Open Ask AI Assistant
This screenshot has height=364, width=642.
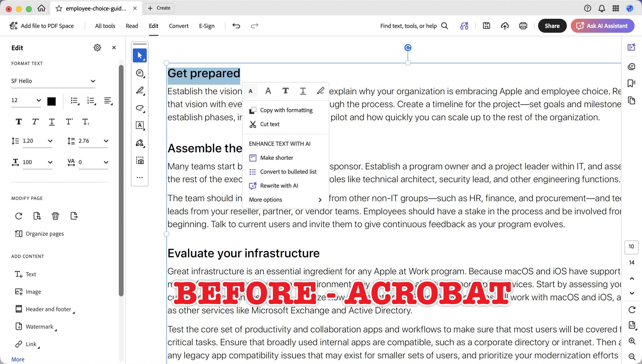point(602,26)
